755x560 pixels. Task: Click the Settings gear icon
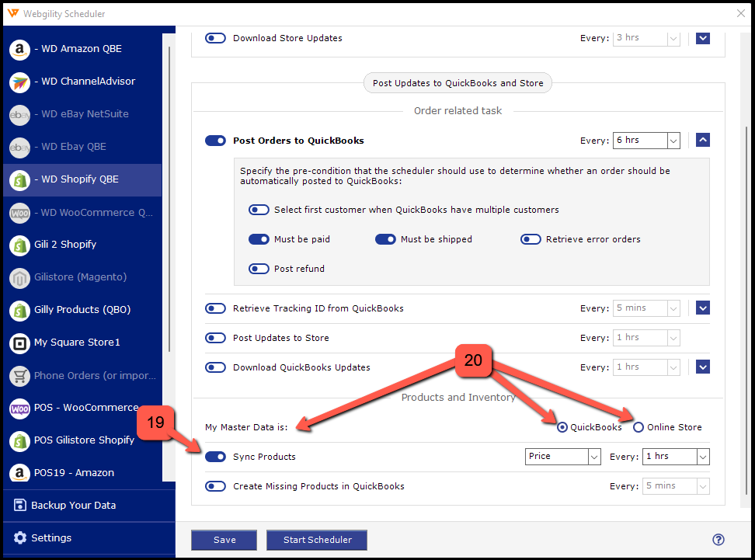coord(19,538)
